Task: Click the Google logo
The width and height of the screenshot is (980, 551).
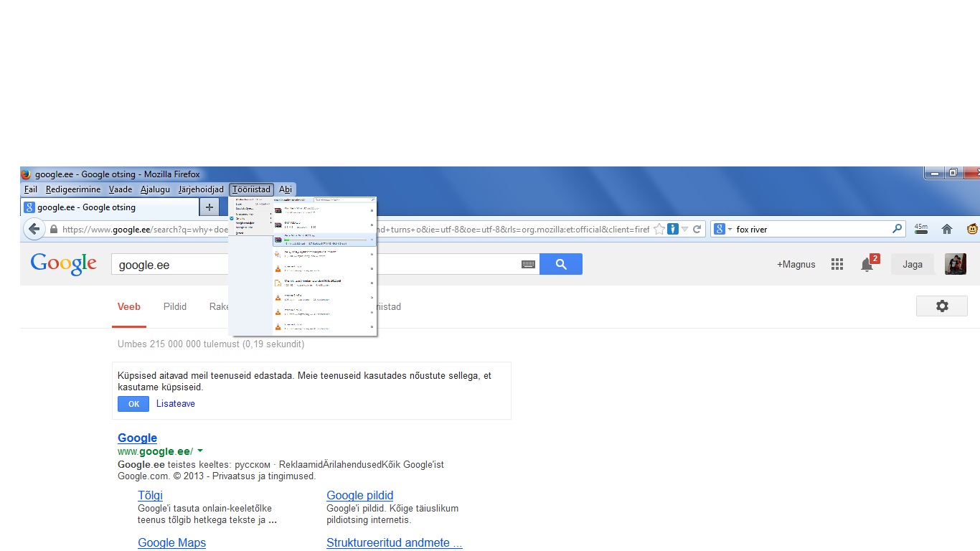Action: pyautogui.click(x=63, y=264)
